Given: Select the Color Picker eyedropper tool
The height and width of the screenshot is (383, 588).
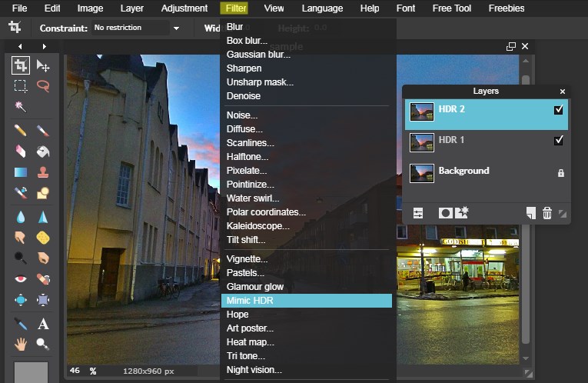Looking at the screenshot, I should click(21, 323).
